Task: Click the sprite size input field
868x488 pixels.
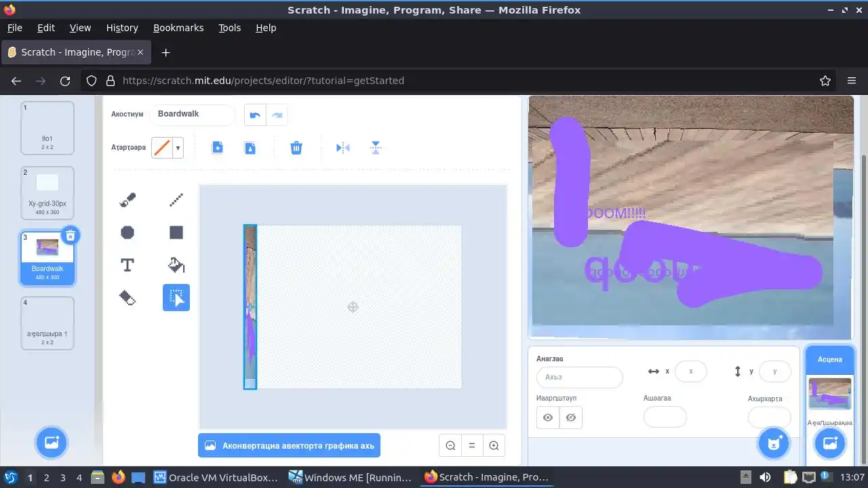Action: (x=665, y=418)
